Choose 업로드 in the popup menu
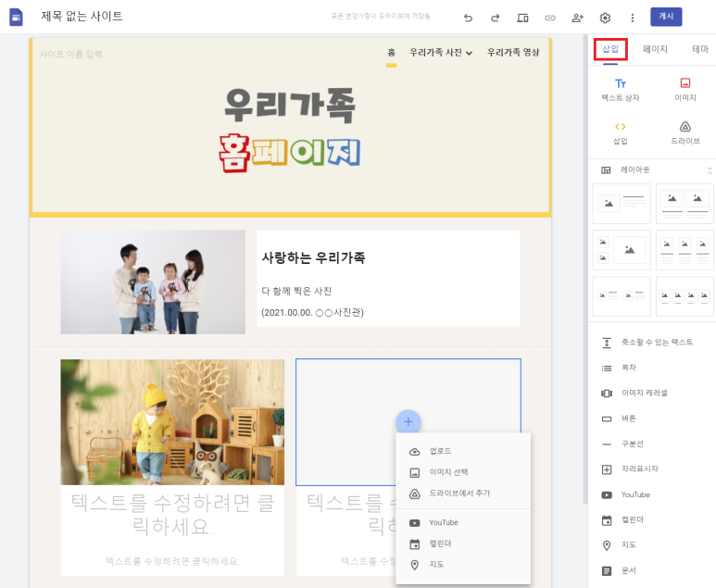 [x=463, y=452]
